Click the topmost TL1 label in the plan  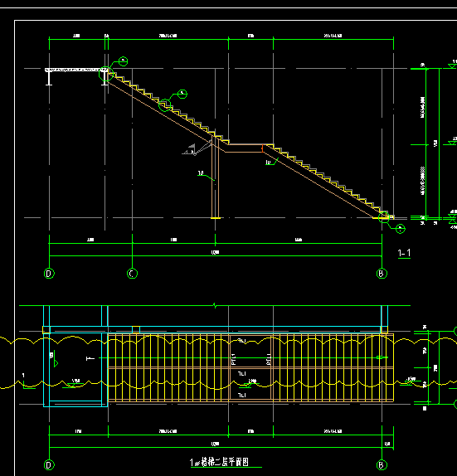[241, 341]
